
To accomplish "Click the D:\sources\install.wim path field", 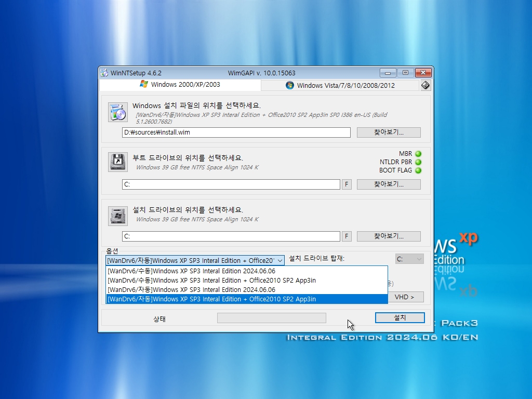I will coord(236,132).
